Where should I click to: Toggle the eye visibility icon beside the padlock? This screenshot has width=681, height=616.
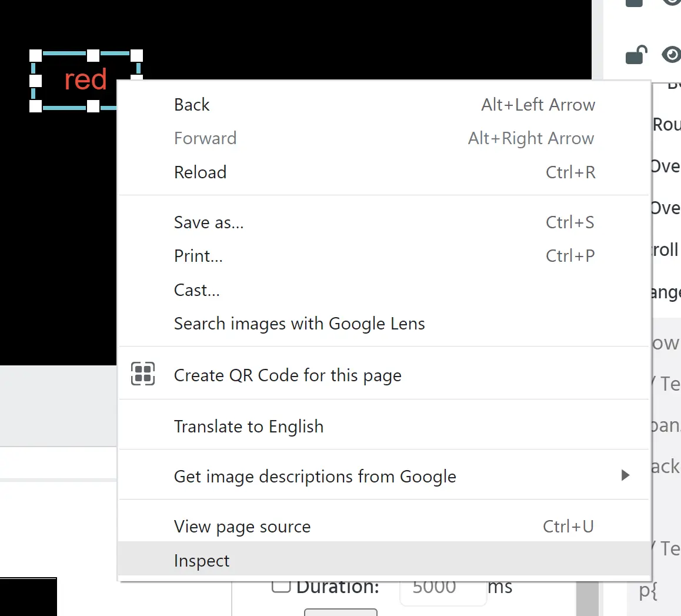click(672, 55)
